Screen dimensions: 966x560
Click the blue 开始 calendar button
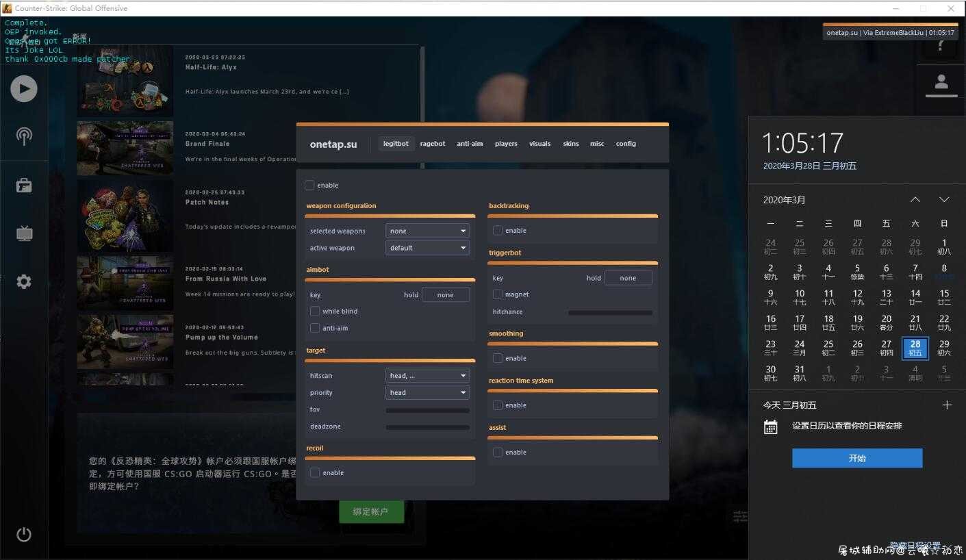pos(857,458)
